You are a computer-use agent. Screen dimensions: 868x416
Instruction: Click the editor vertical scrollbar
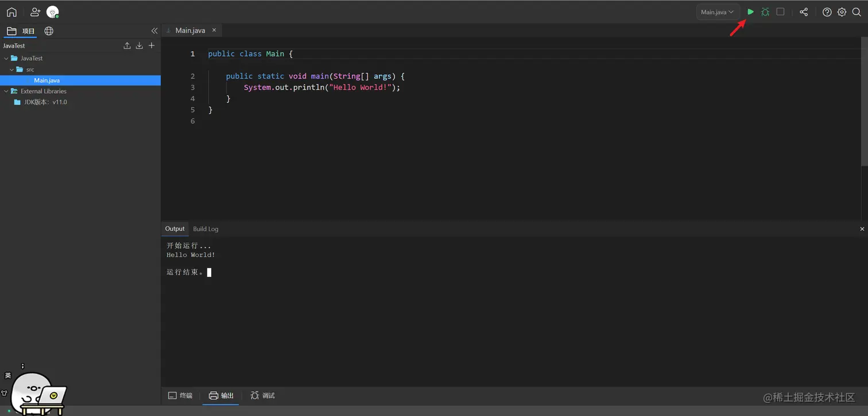(x=865, y=102)
